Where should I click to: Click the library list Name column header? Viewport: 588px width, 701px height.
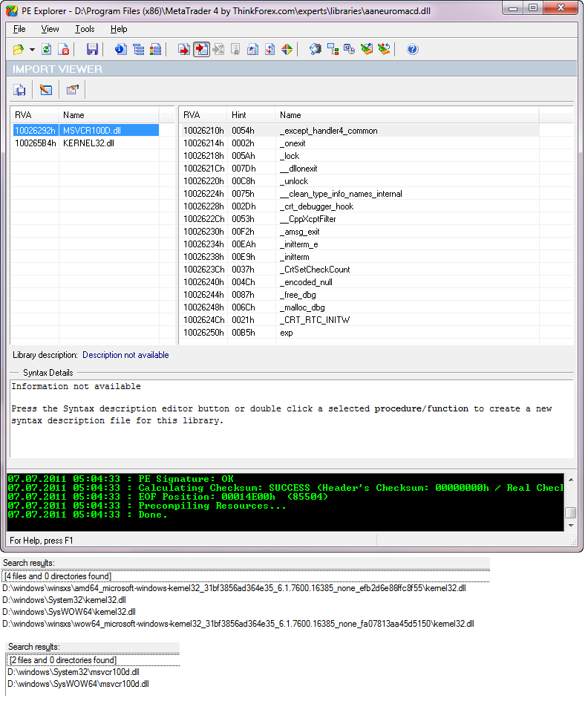pos(108,115)
